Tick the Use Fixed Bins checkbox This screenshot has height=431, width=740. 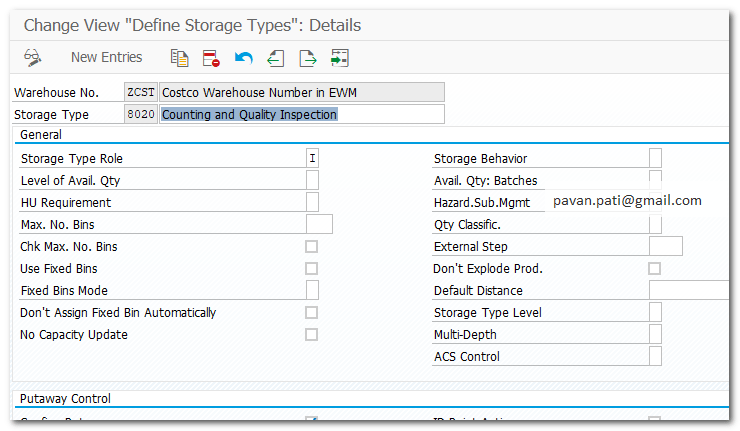coord(312,269)
